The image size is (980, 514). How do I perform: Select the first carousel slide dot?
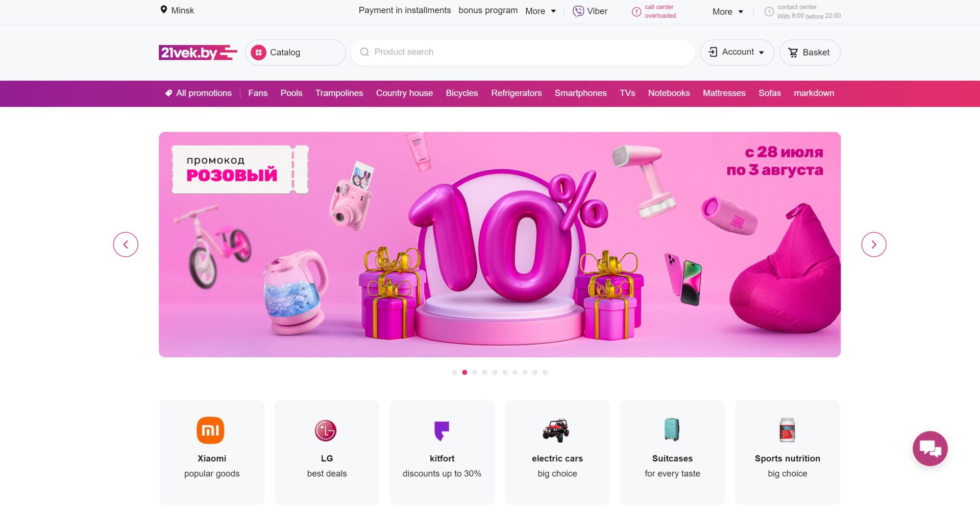454,373
